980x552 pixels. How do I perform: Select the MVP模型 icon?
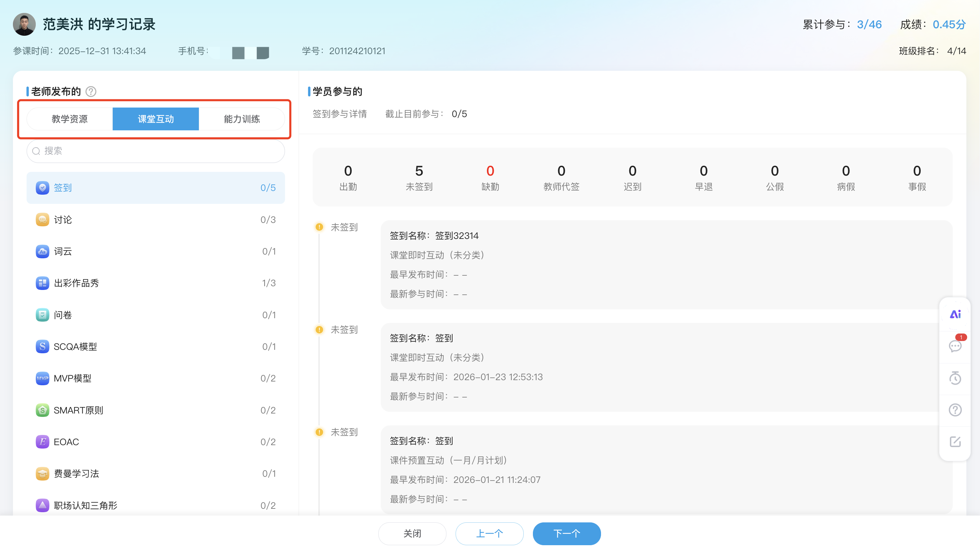pos(42,378)
